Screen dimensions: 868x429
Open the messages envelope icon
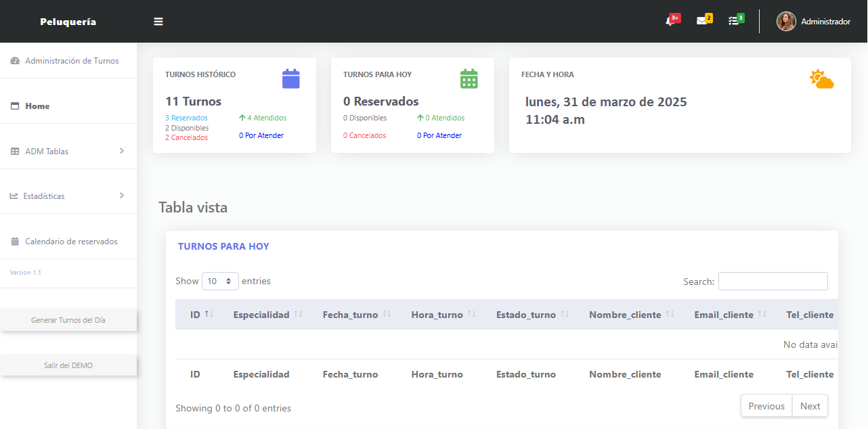(701, 21)
